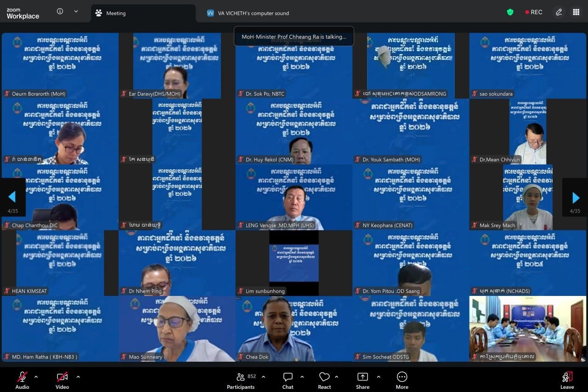Select Oeurn Borarorth (MoH) video tile
The height and width of the screenshot is (392, 588).
click(60, 65)
